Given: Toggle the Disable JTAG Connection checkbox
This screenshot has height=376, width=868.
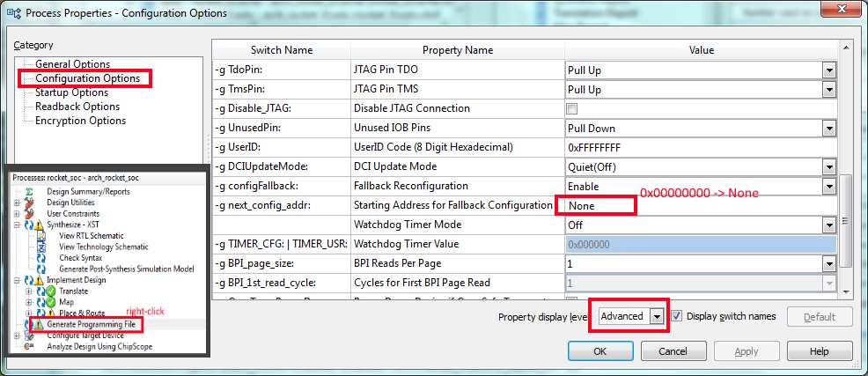Looking at the screenshot, I should tap(571, 109).
